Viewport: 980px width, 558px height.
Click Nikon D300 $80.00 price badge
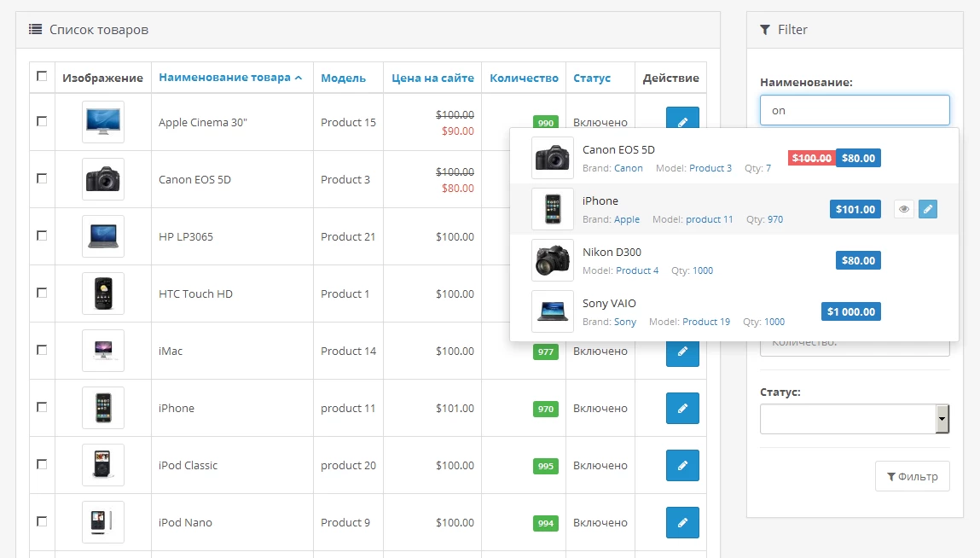click(x=858, y=260)
